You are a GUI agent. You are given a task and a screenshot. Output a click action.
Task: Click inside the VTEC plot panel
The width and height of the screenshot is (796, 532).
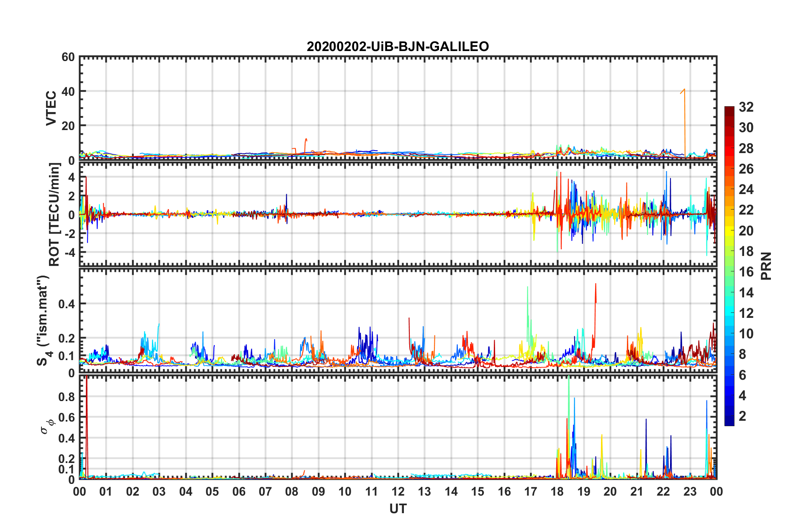coord(398,108)
